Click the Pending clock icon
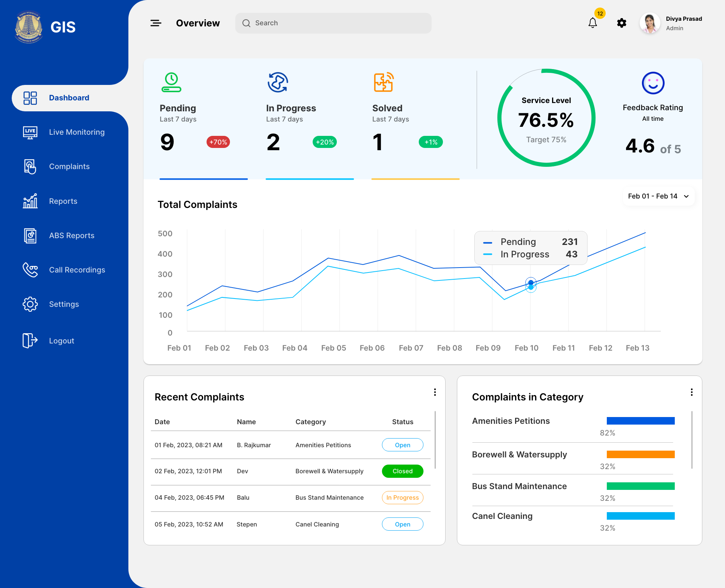The width and height of the screenshot is (725, 588). pos(171,83)
